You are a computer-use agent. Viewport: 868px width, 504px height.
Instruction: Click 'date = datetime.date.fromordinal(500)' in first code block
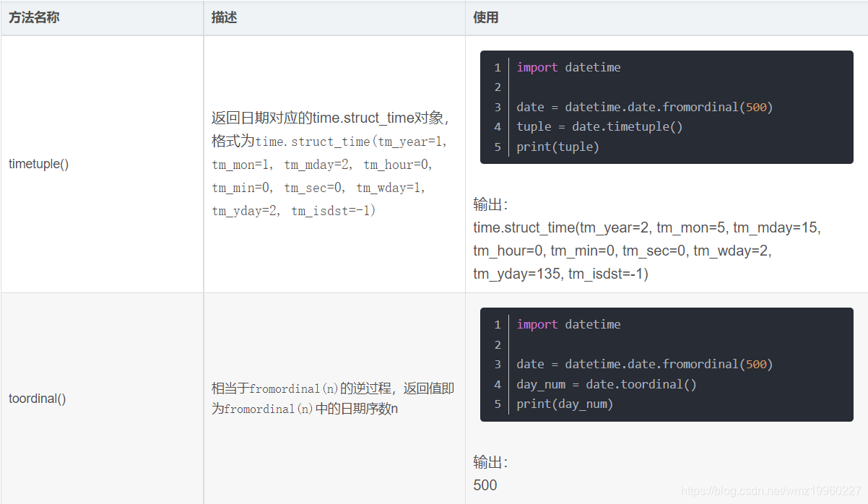pos(645,107)
